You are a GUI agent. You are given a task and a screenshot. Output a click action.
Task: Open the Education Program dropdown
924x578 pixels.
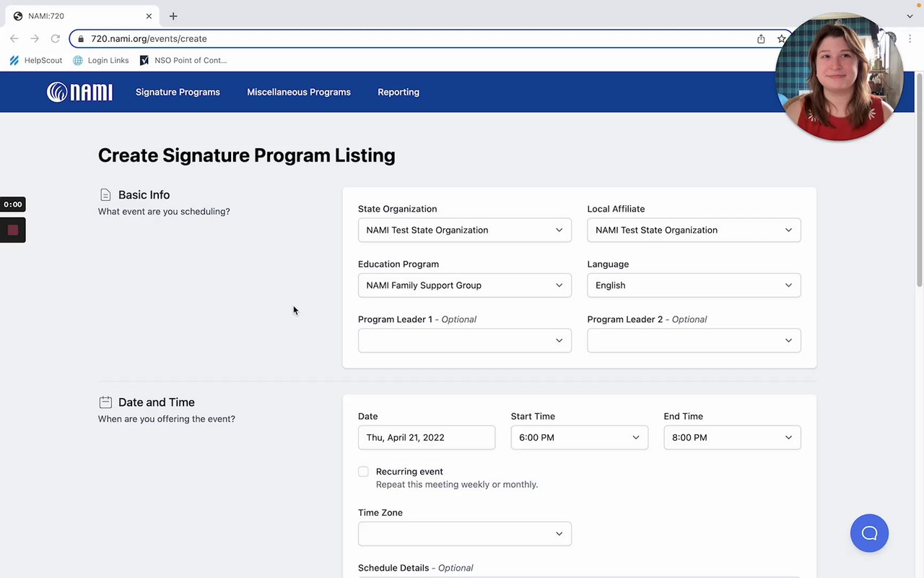pyautogui.click(x=464, y=285)
